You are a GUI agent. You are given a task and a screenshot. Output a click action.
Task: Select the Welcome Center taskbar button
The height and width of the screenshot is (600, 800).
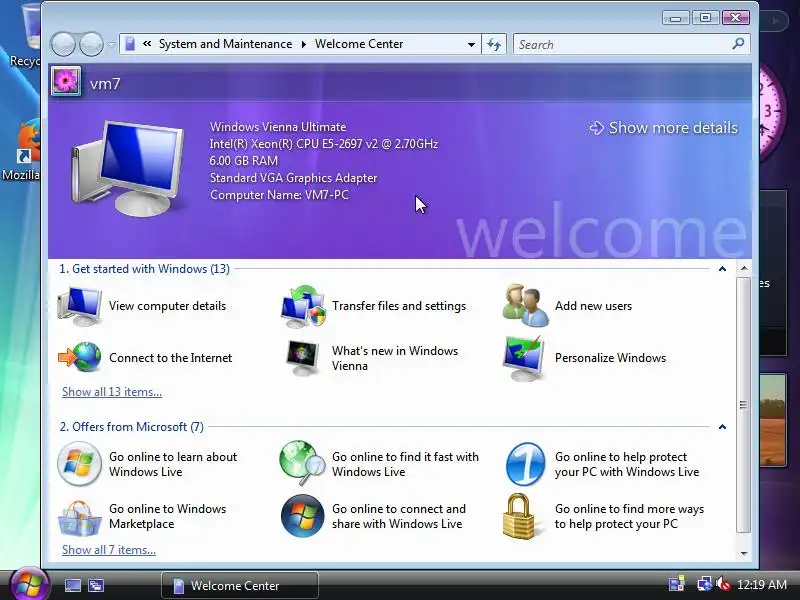click(240, 585)
